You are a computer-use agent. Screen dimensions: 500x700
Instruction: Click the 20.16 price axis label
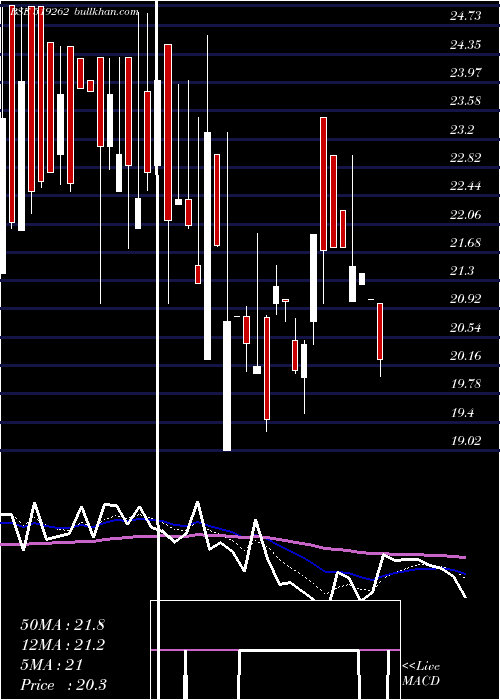tap(466, 356)
